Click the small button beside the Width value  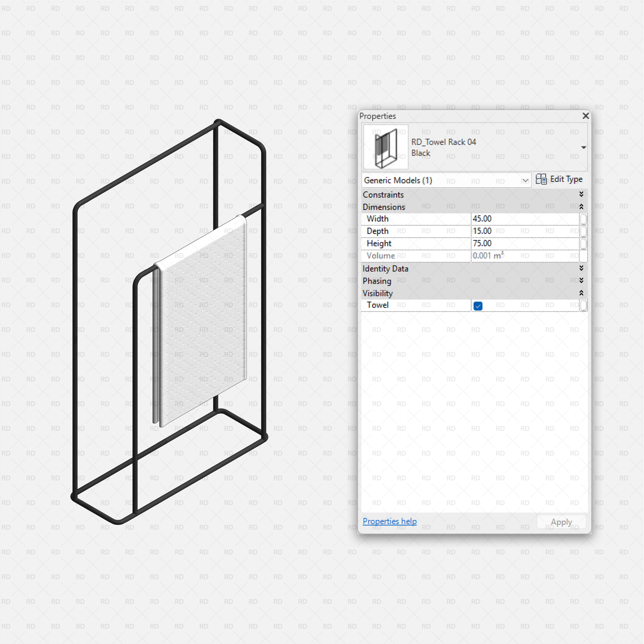click(583, 219)
